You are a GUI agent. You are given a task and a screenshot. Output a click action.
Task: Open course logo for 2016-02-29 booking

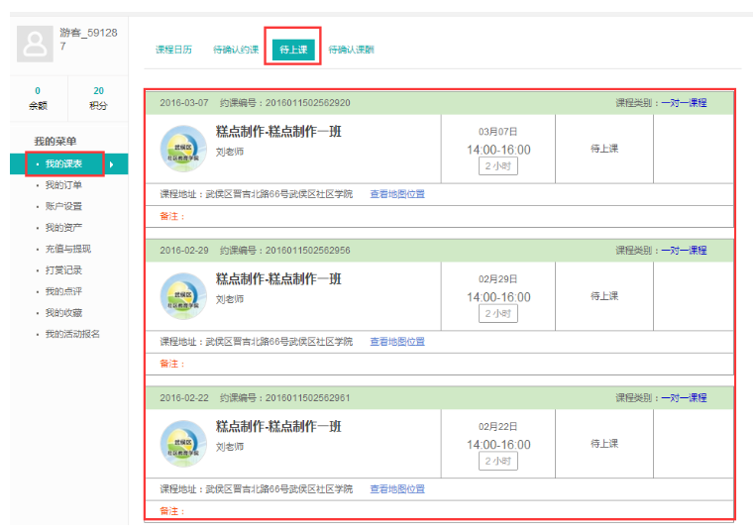pos(183,296)
